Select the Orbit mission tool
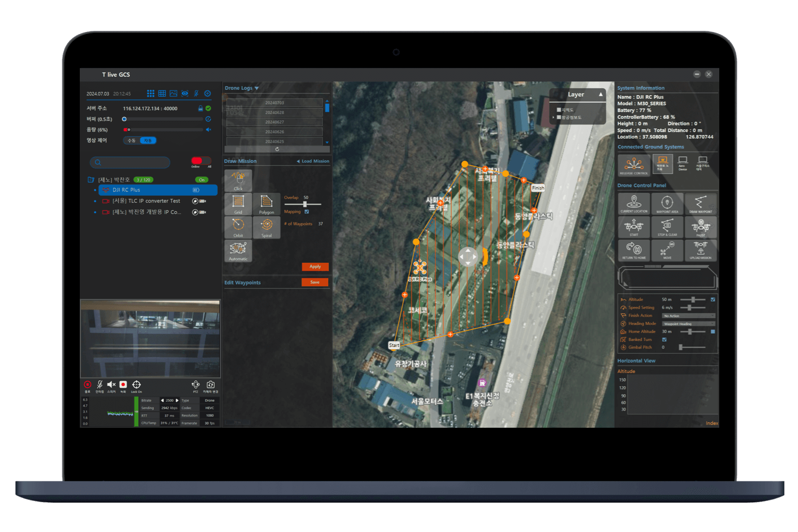 tap(238, 228)
